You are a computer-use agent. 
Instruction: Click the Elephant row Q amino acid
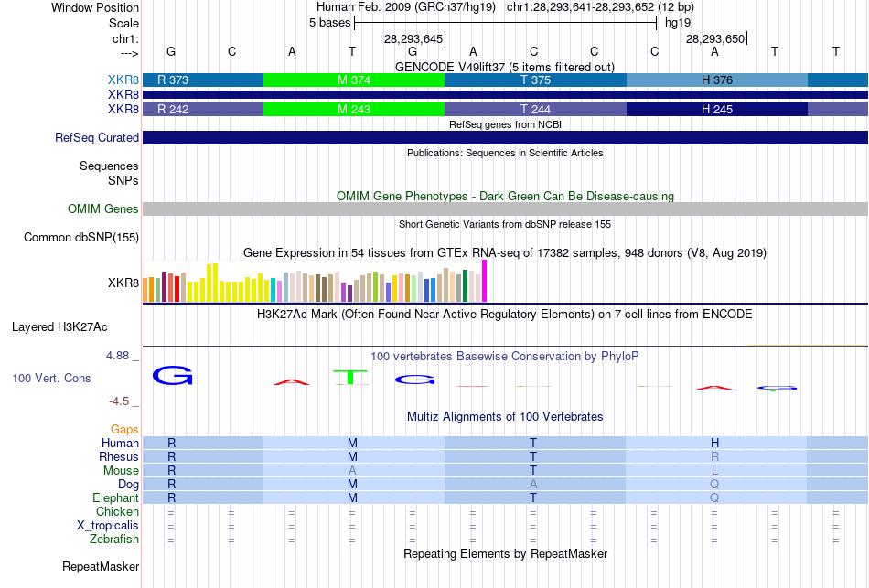[715, 497]
